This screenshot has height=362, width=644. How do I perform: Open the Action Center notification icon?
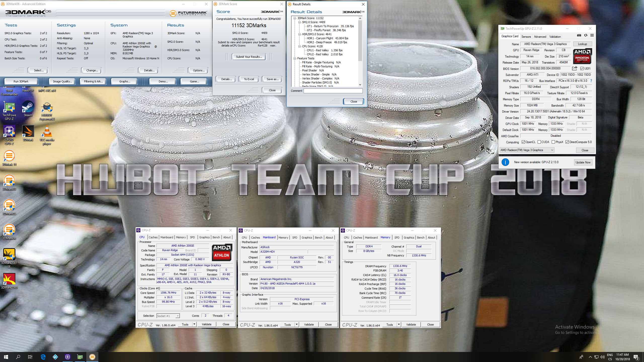636,357
